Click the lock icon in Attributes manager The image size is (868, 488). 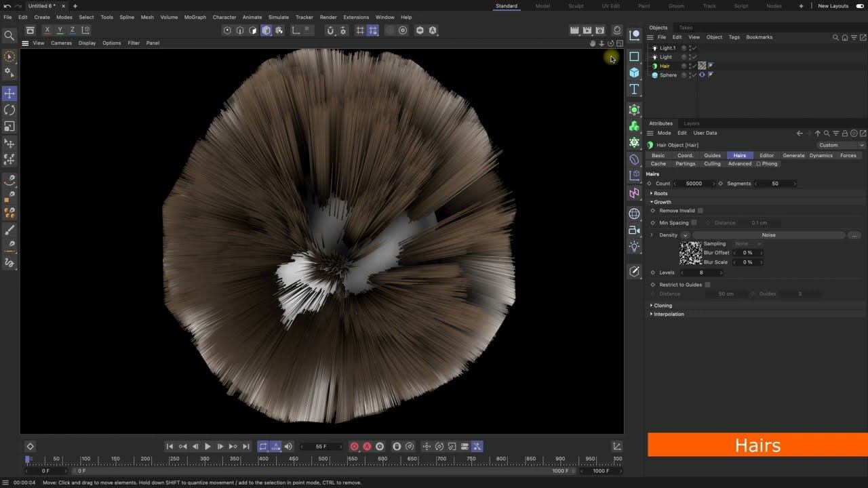click(x=845, y=134)
